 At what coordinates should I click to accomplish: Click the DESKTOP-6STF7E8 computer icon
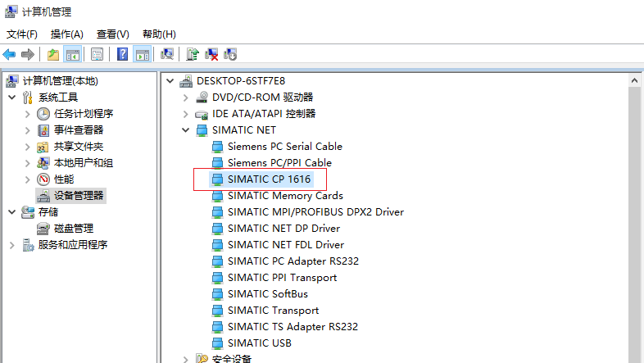click(x=186, y=81)
